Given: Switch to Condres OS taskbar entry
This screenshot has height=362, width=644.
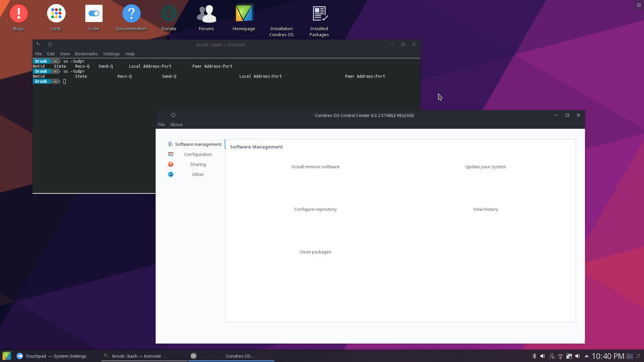Looking at the screenshot, I should pyautogui.click(x=231, y=356).
